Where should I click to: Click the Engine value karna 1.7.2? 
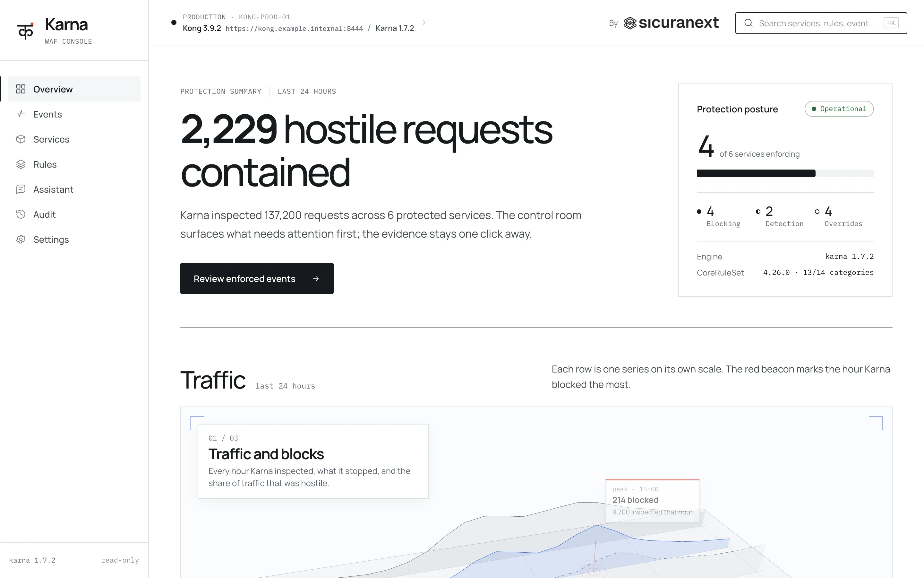point(849,257)
